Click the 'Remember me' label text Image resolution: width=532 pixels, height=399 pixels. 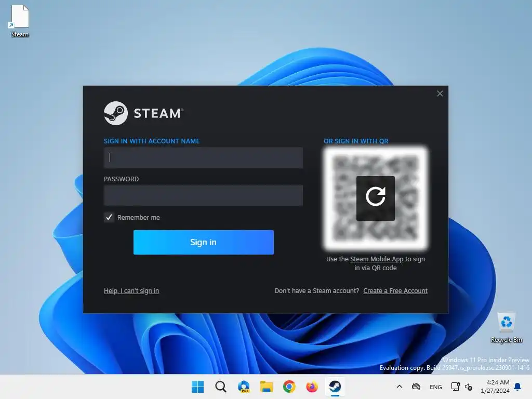pos(138,218)
